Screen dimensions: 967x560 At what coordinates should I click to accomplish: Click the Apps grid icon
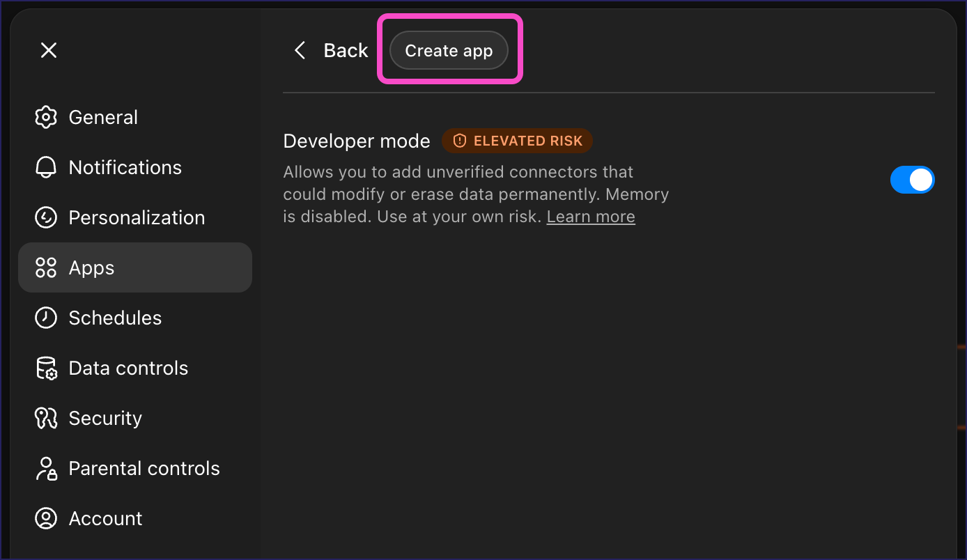pyautogui.click(x=45, y=267)
